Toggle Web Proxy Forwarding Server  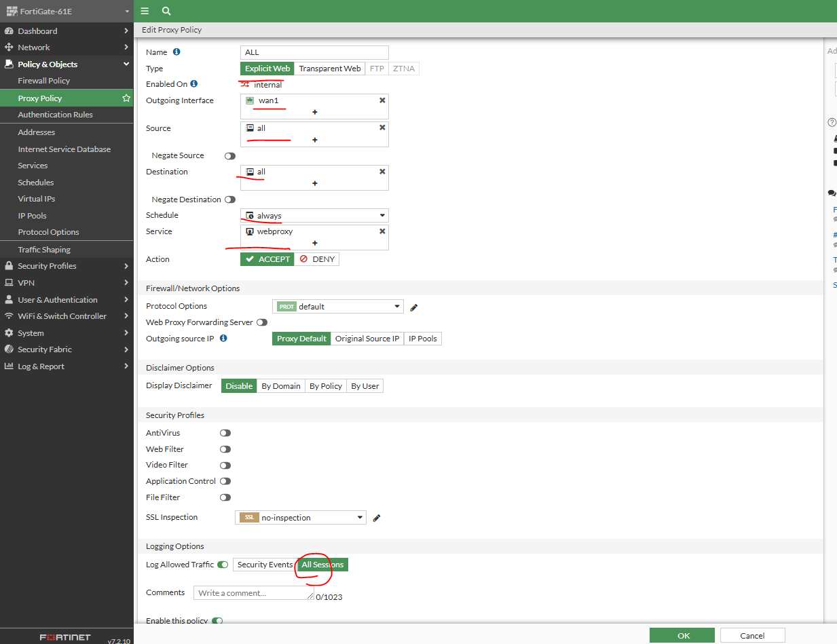261,323
